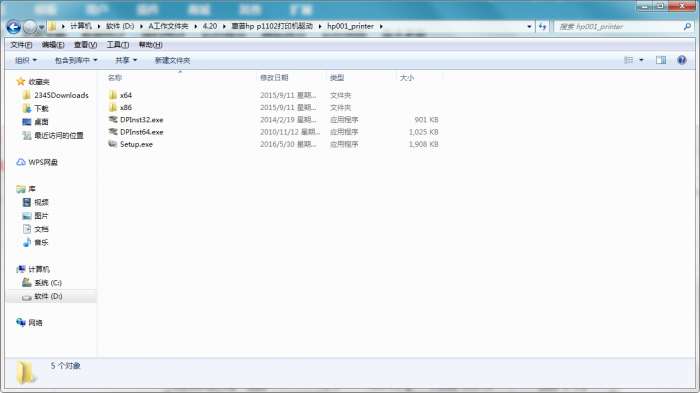
Task: Sort by the 修改日期 column header
Action: point(274,78)
